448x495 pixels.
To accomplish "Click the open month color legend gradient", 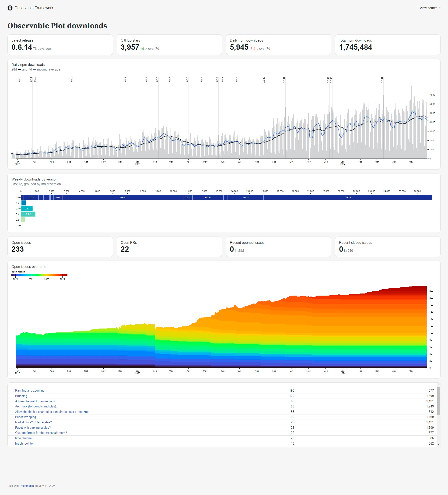I will coord(39,275).
